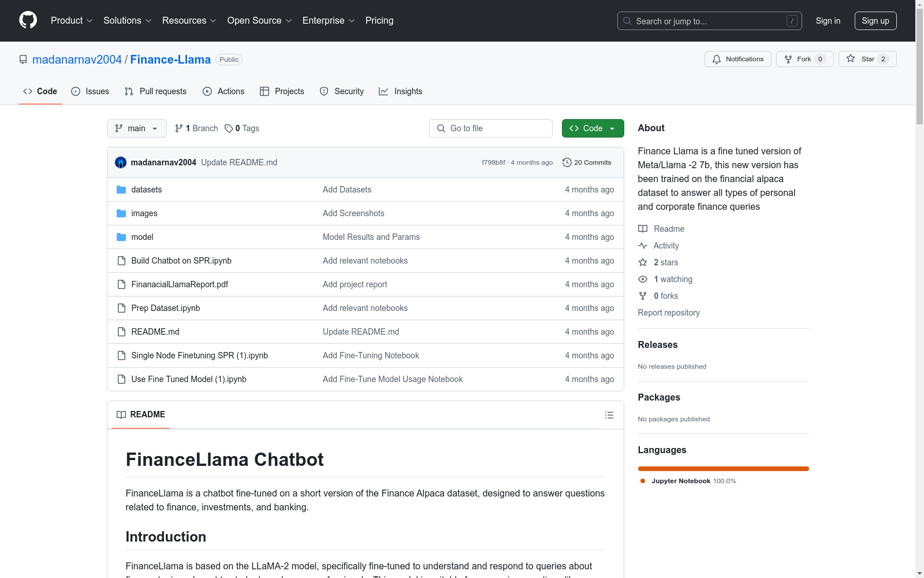Open the Pricing page link
The height and width of the screenshot is (578, 924).
[x=379, y=21]
